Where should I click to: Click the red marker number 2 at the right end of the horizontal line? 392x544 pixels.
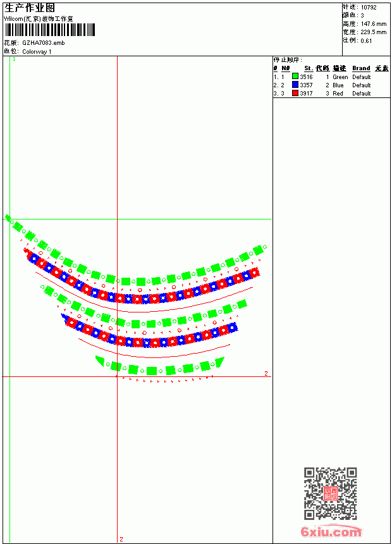[266, 373]
